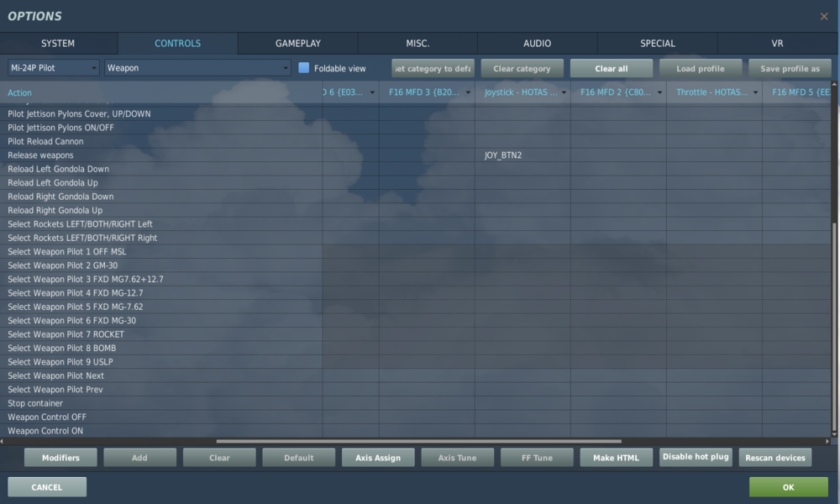
Task: Select Select Rockets LEFT/BOTH/RIGHT Left row
Action: tap(160, 224)
